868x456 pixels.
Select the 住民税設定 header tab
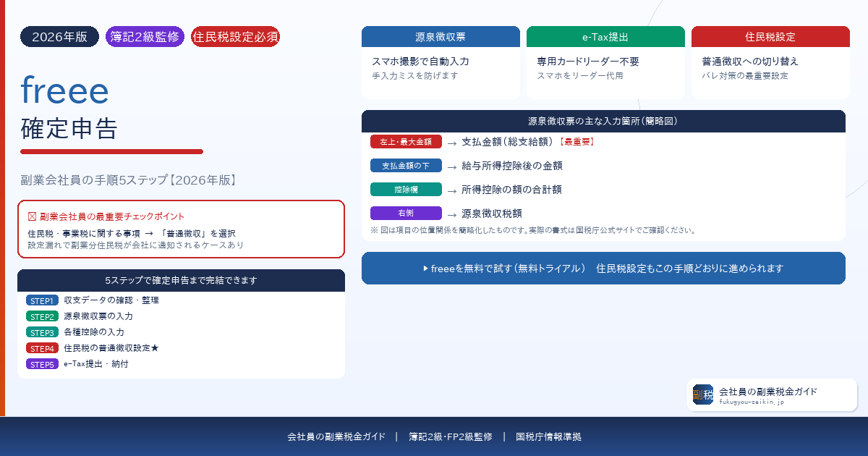click(771, 35)
